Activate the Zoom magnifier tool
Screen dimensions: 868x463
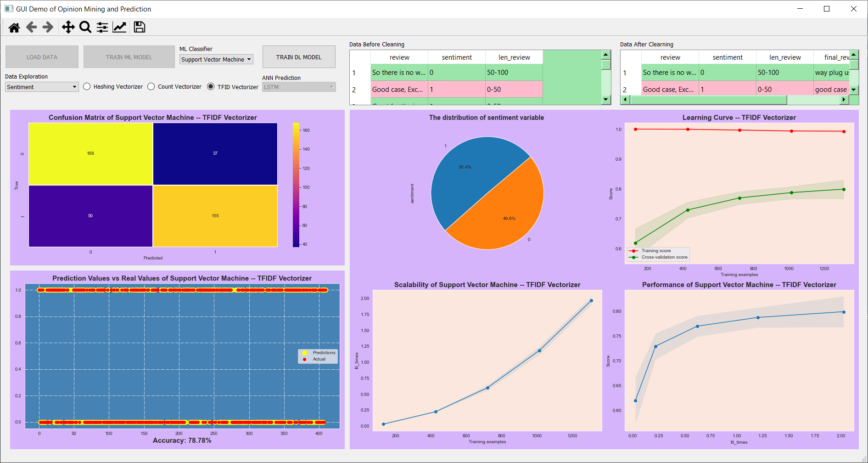(85, 28)
